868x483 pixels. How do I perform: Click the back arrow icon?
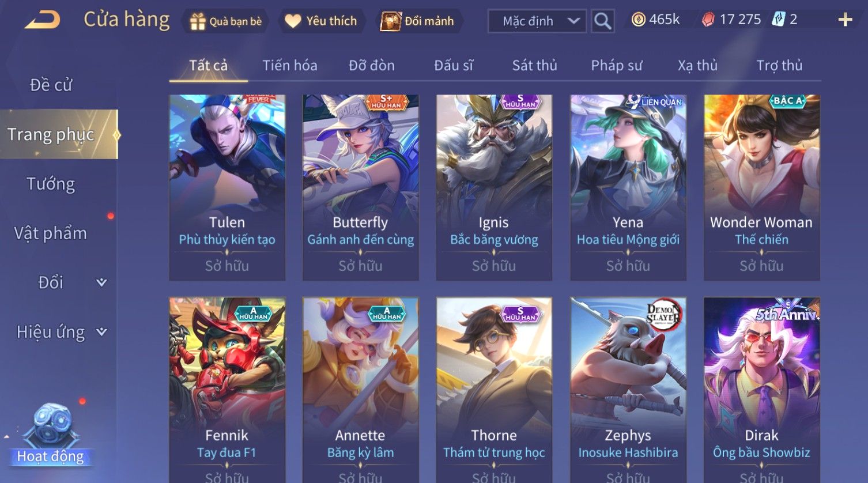[42, 21]
